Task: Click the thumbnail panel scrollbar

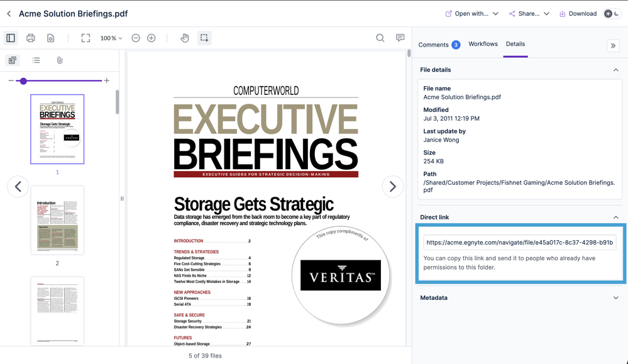Action: (x=118, y=102)
